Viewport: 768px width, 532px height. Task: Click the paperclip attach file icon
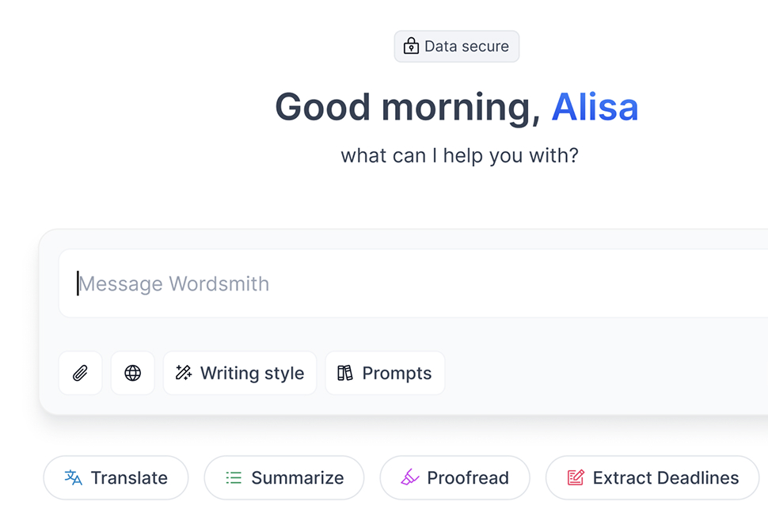pos(80,373)
